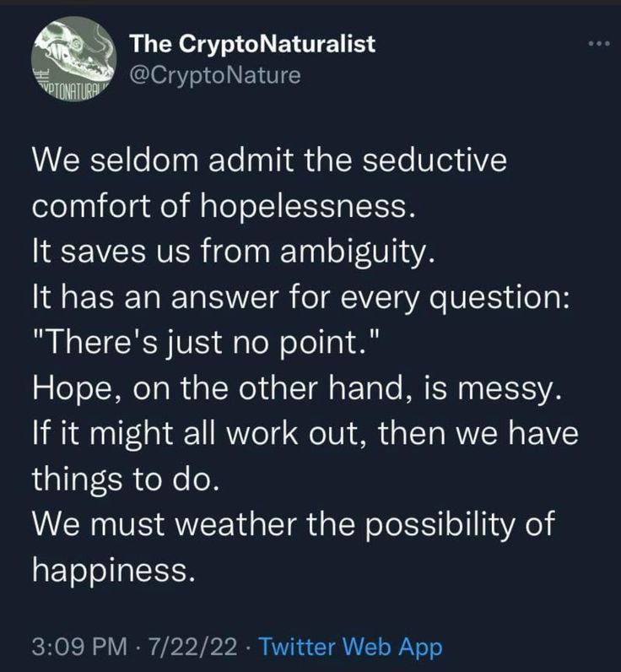Click the final word "happiness."
The width and height of the screenshot is (621, 672).
point(114,570)
